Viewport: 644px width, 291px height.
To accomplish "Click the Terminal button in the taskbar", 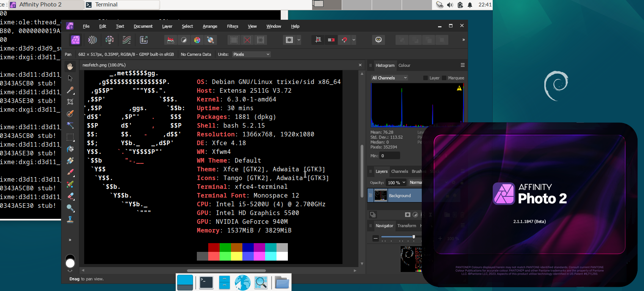I will point(122,5).
